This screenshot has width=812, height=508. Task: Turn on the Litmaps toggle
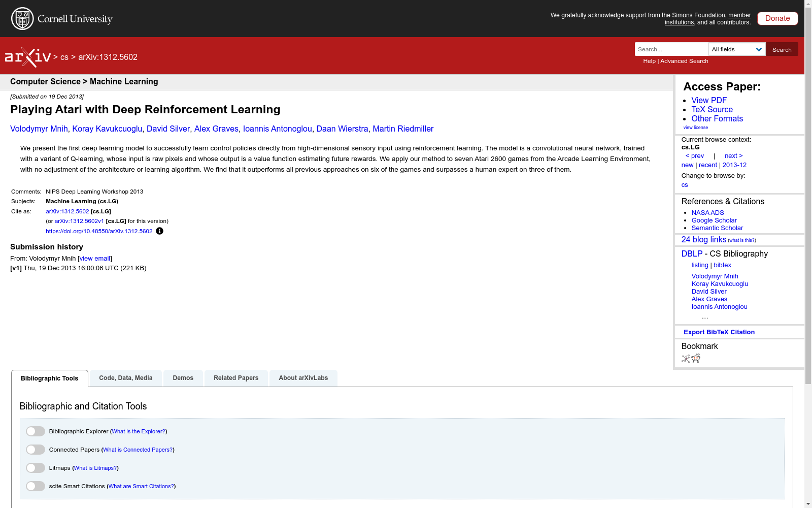click(36, 468)
